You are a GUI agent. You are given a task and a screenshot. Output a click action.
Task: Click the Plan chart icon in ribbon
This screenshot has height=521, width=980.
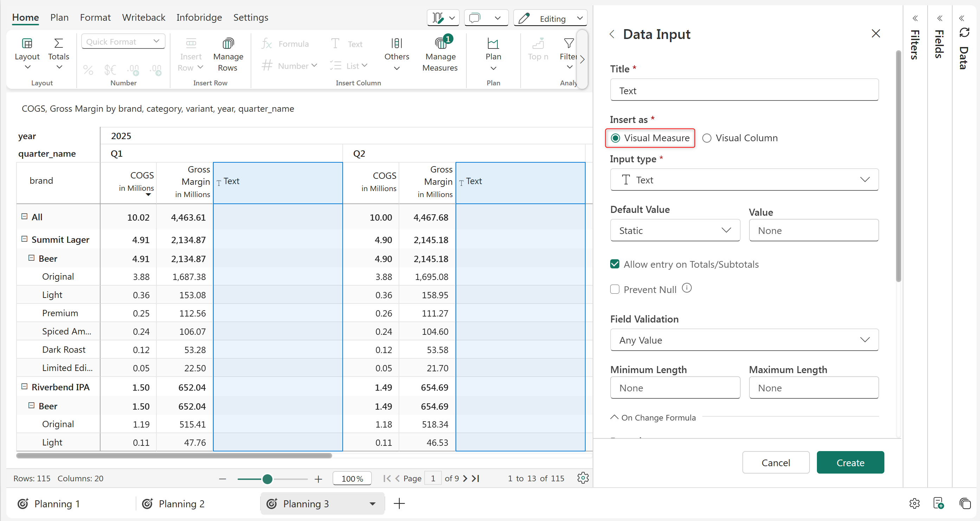[493, 43]
